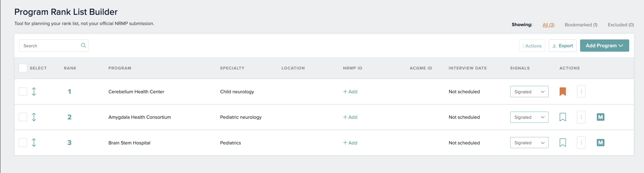Open more options for Cerebellum Health Center
This screenshot has width=644, height=173.
click(581, 92)
